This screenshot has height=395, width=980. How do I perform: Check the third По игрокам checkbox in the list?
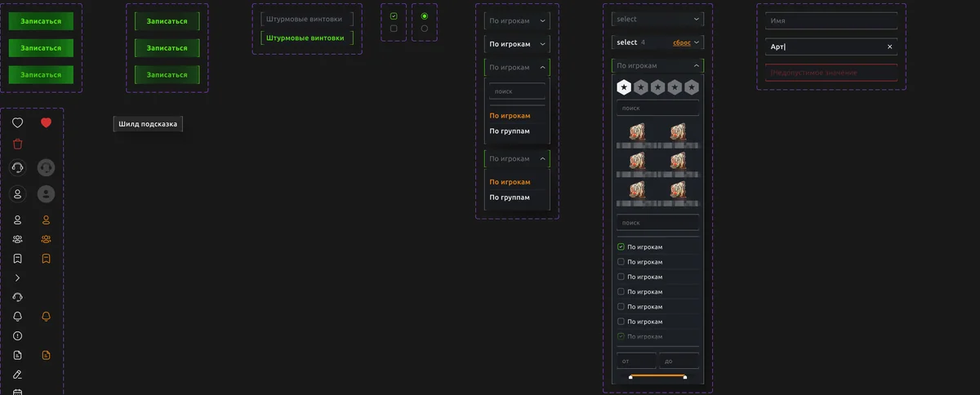[621, 277]
